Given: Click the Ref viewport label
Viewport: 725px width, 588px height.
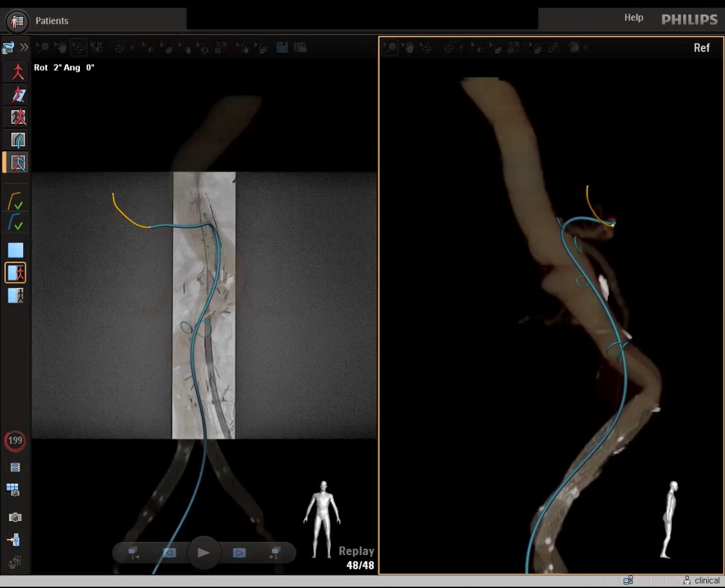Looking at the screenshot, I should click(701, 48).
